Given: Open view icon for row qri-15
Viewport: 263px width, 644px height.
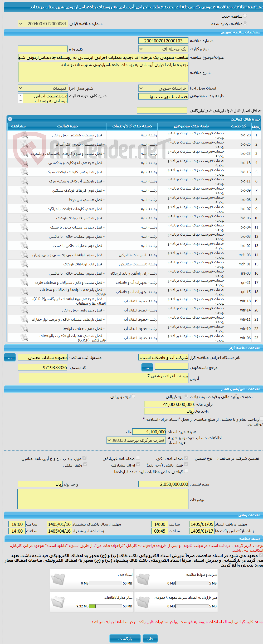Looking at the screenshot, I should pos(24,292).
